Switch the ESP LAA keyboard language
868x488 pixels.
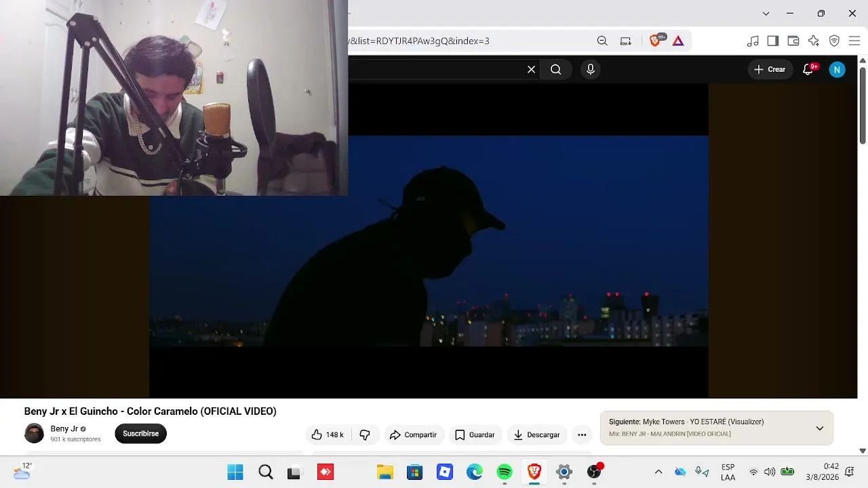click(x=728, y=472)
